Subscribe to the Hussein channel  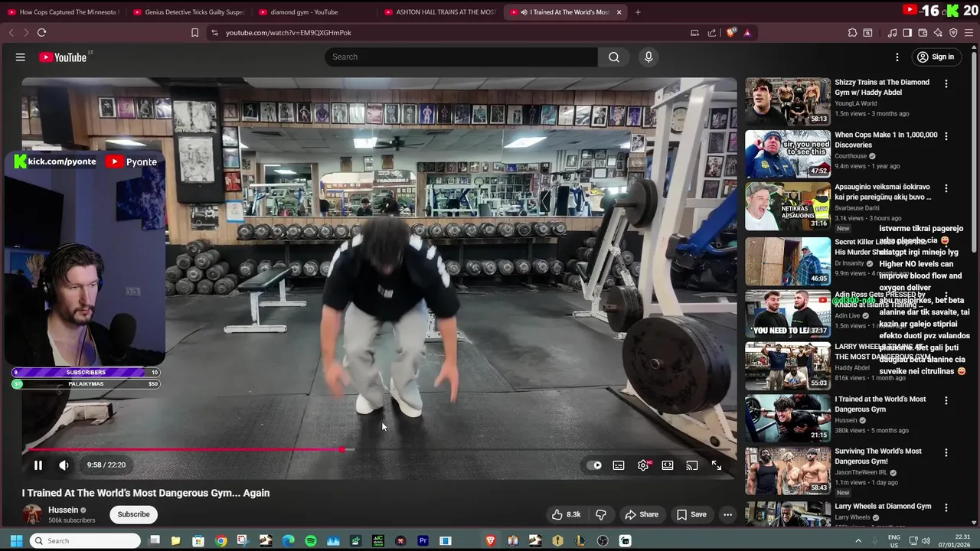[x=133, y=514]
